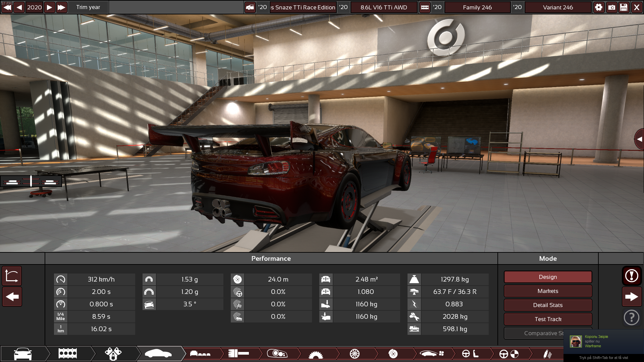Open the headlight fixtures tab

click(277, 354)
